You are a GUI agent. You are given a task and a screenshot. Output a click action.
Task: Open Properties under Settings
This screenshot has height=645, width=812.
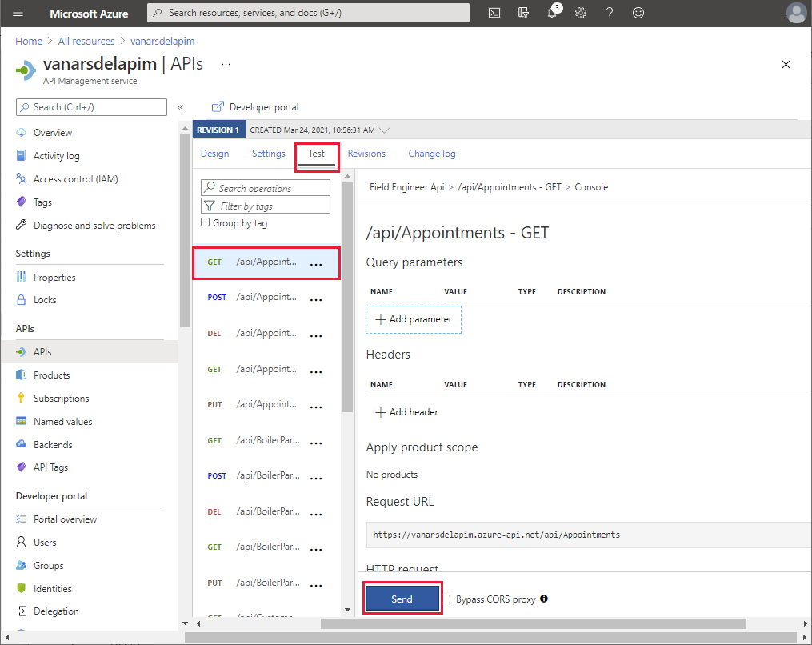click(54, 277)
